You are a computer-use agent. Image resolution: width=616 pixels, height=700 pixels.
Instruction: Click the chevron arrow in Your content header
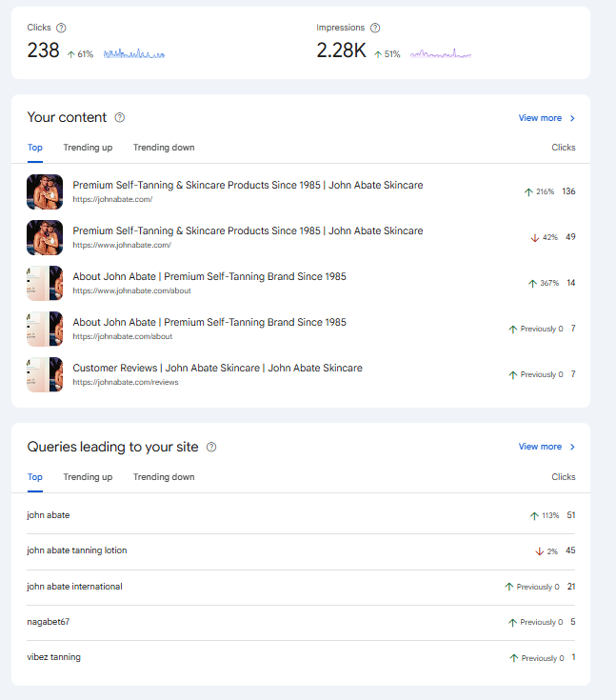(x=572, y=118)
